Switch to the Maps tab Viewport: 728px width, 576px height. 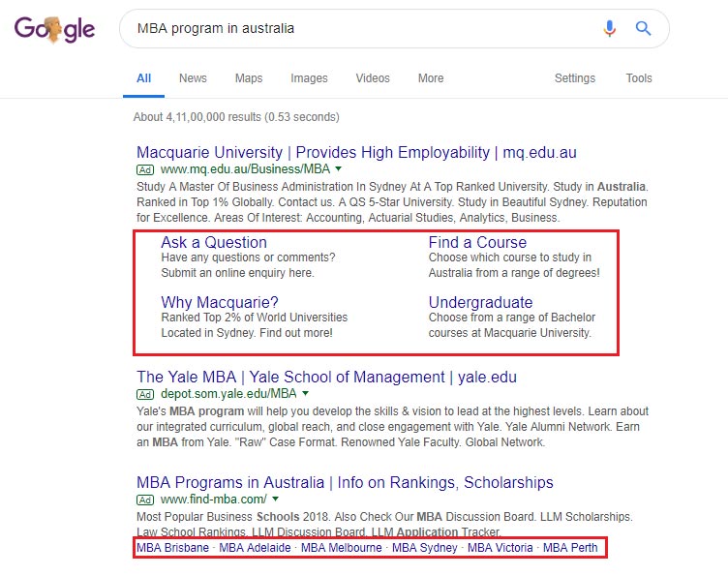point(249,78)
